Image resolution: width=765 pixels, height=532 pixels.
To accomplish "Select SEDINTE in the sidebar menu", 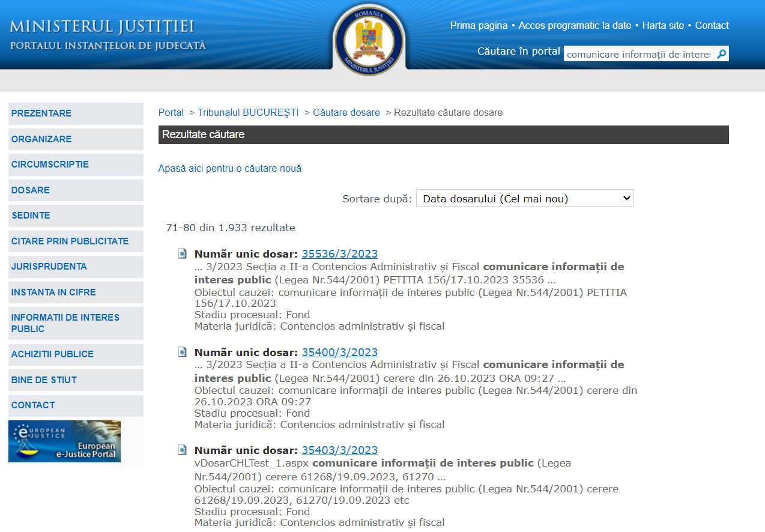I will [76, 216].
